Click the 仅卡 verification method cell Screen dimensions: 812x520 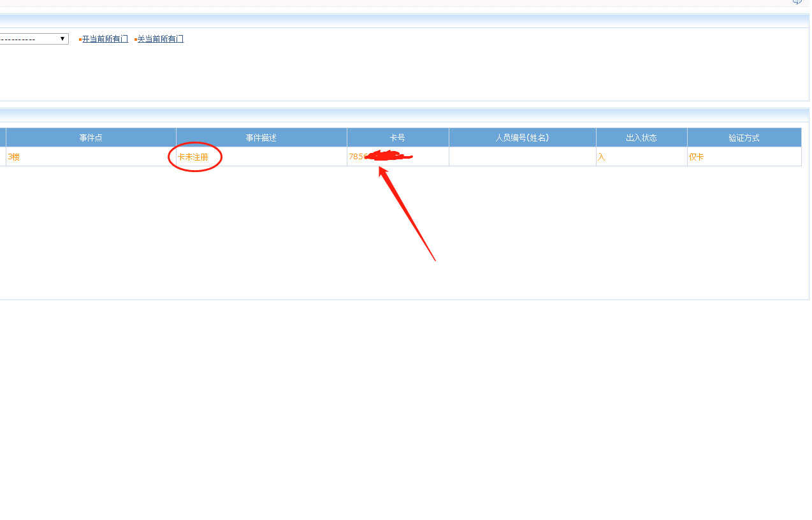(697, 157)
